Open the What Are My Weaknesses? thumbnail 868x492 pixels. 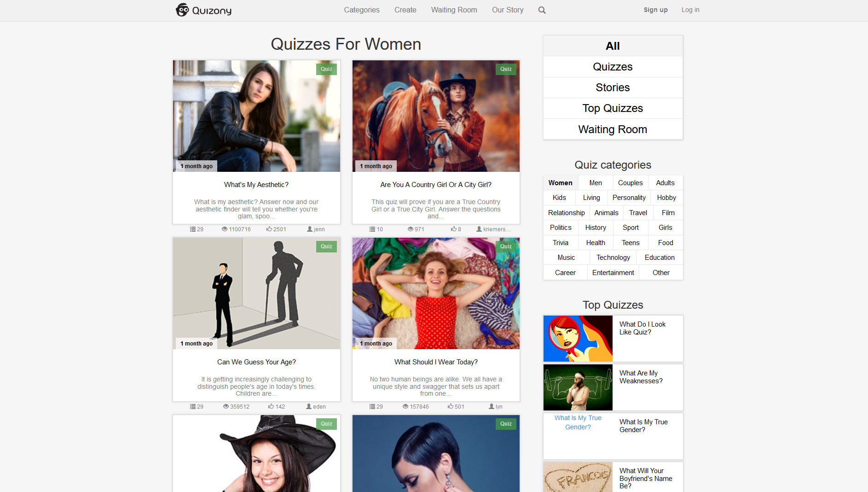(x=578, y=387)
